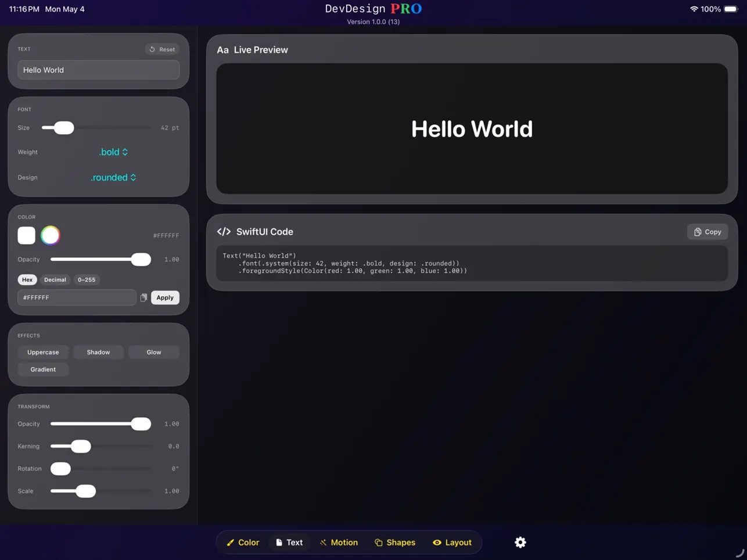Viewport: 747px width, 560px height.
Task: Toggle the Glow effect
Action: (154, 352)
